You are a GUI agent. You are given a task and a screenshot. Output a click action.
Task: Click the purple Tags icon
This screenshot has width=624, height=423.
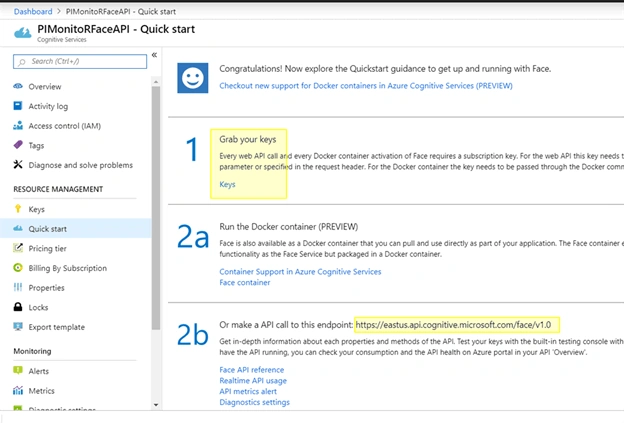pos(18,145)
